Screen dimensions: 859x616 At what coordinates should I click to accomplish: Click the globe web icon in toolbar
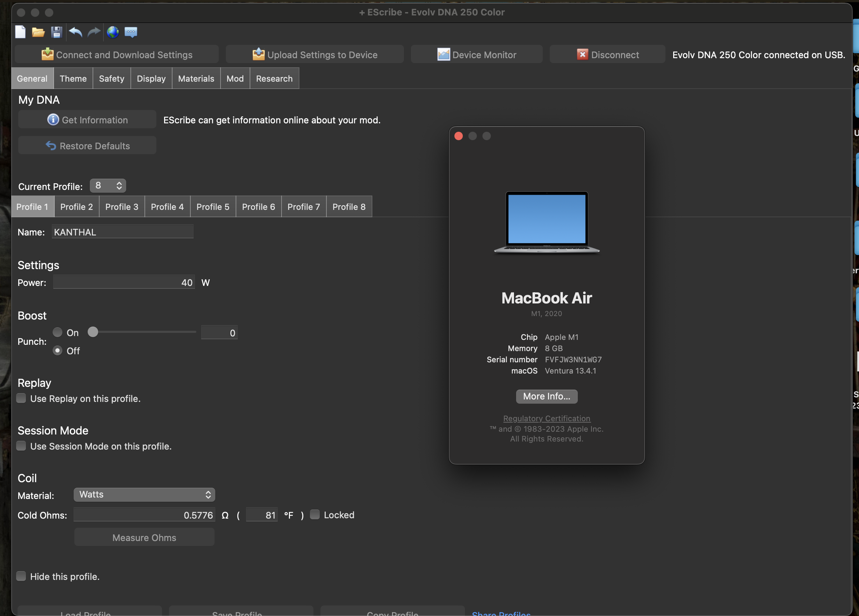click(x=113, y=32)
